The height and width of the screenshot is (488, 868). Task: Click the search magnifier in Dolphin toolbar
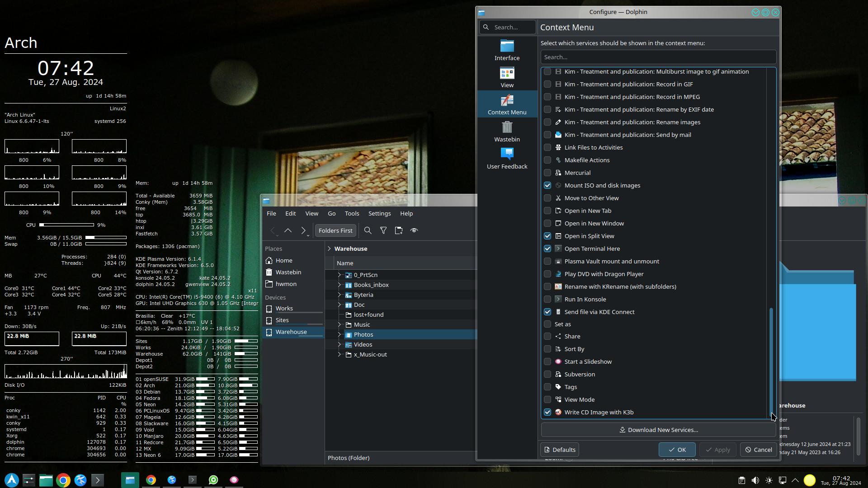tap(368, 230)
